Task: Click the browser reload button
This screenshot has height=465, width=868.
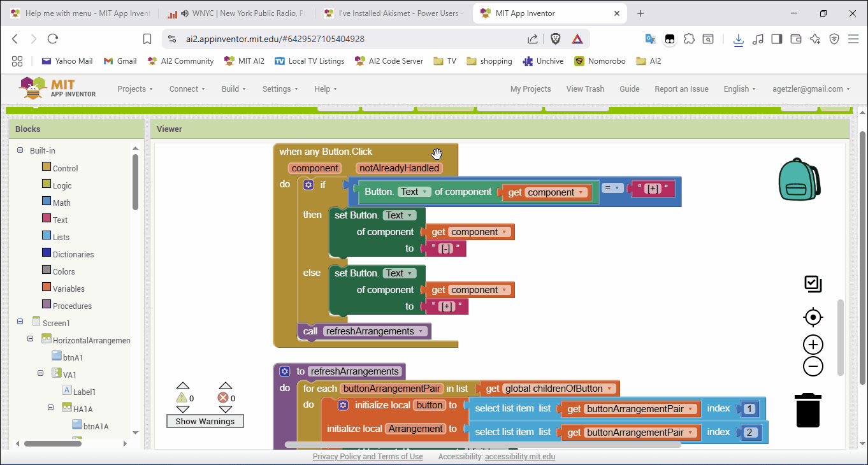Action: tap(53, 39)
